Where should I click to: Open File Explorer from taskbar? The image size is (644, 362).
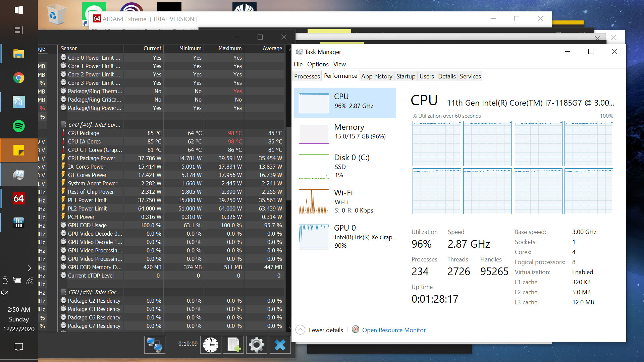(19, 54)
